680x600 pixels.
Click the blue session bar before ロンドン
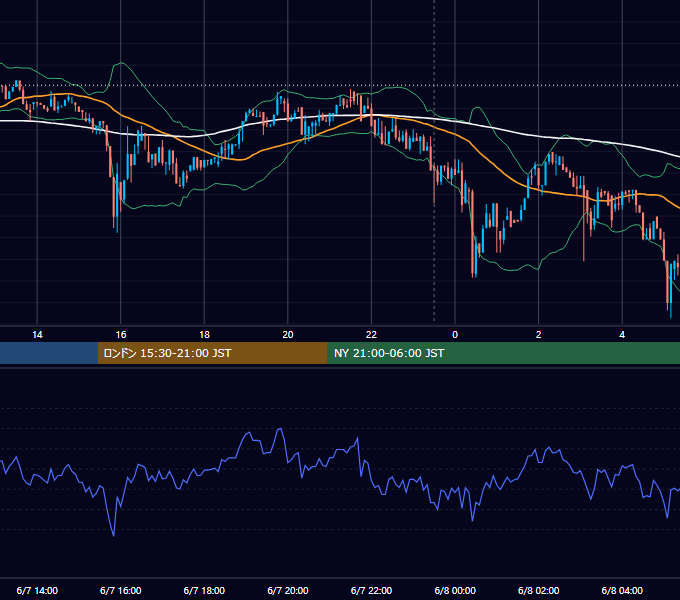tap(49, 353)
